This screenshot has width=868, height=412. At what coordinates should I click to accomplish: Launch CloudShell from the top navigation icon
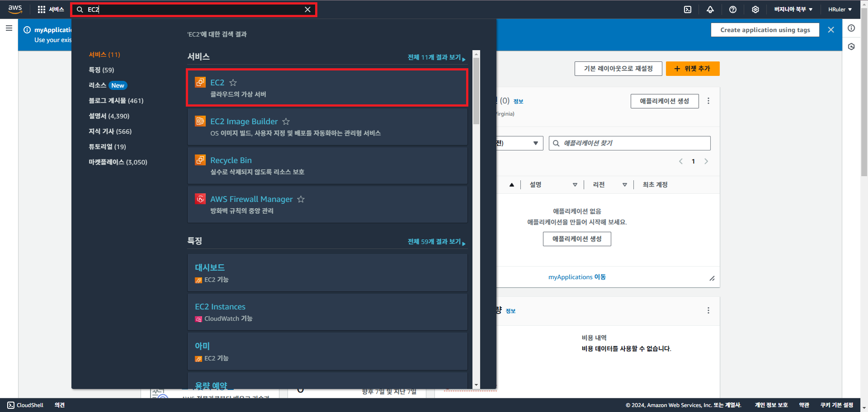688,9
